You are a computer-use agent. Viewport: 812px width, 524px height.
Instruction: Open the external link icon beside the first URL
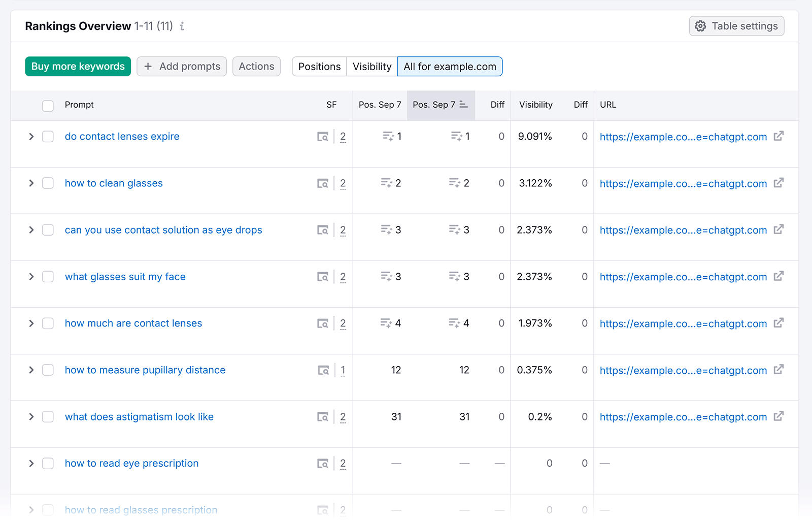pos(779,136)
